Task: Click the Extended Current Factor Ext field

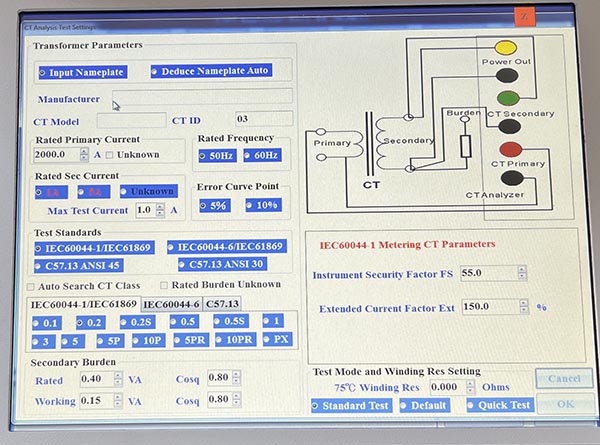Action: tap(491, 307)
